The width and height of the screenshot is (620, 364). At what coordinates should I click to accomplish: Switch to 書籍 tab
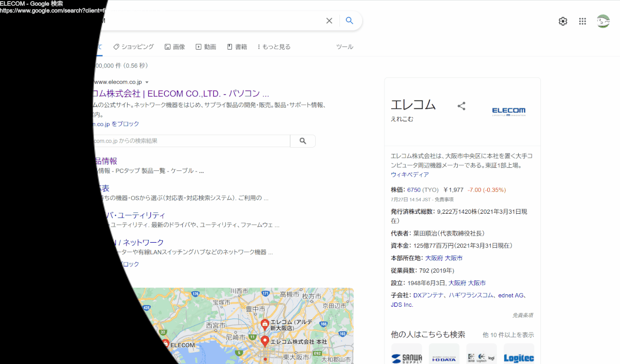237,46
